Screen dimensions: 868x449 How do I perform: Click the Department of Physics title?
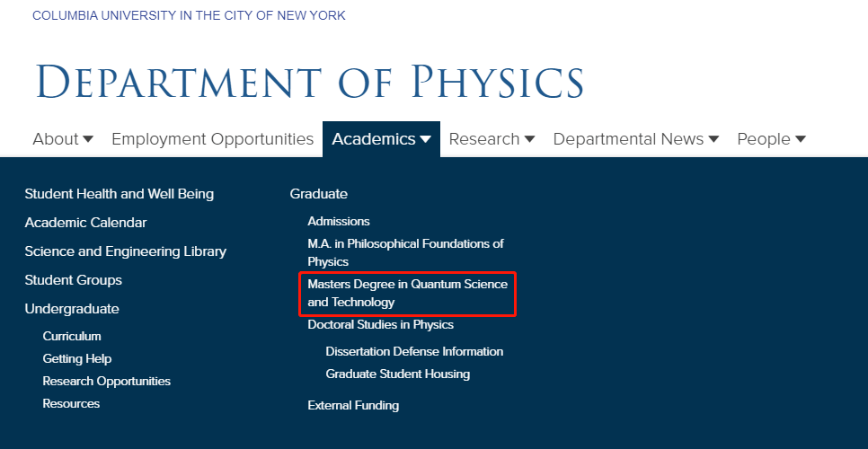pyautogui.click(x=310, y=82)
